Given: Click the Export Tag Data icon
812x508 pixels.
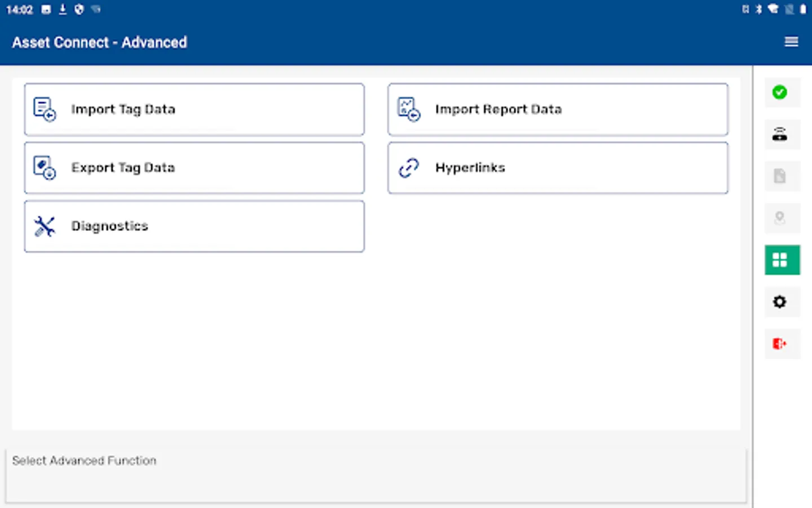Looking at the screenshot, I should (45, 168).
